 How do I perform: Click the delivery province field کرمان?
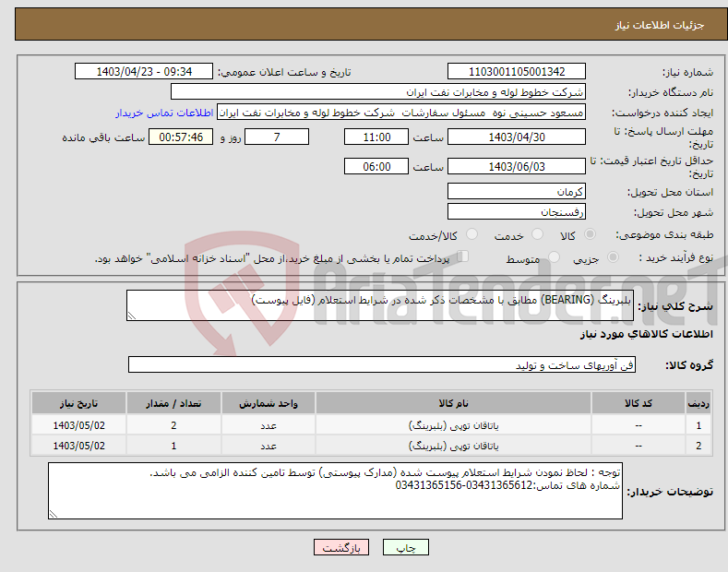(x=517, y=191)
